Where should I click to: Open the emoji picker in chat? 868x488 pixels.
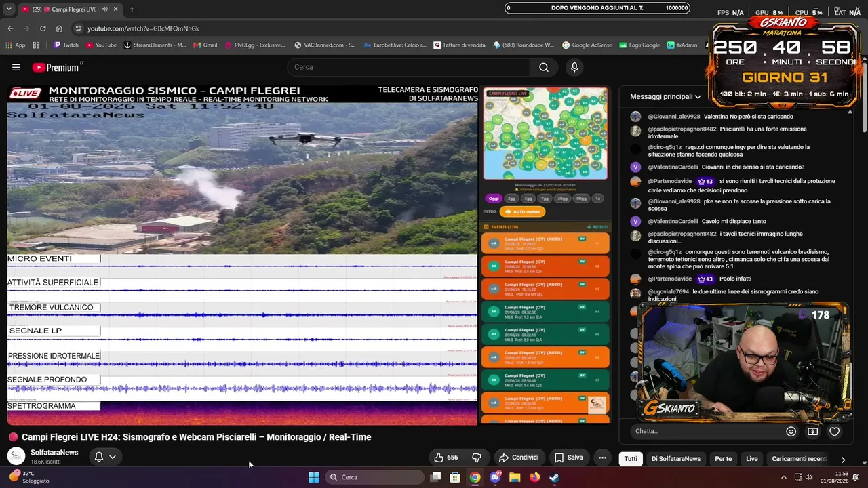click(x=791, y=431)
